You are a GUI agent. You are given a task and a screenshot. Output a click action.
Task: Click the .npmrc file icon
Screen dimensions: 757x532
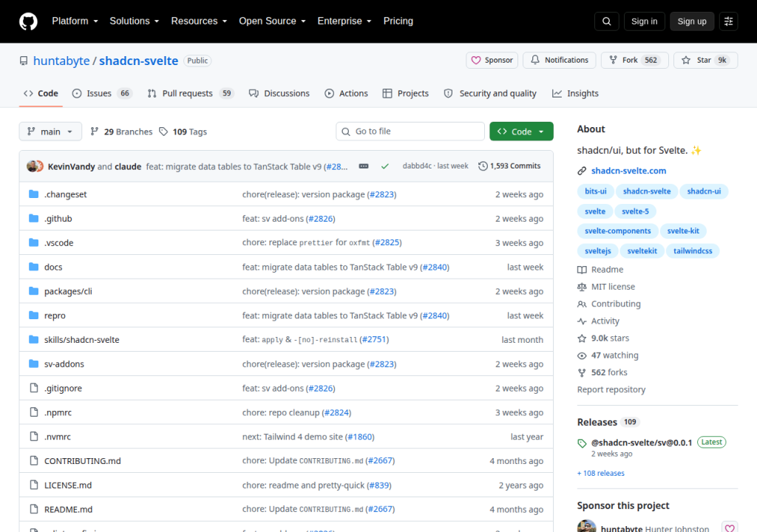click(34, 412)
